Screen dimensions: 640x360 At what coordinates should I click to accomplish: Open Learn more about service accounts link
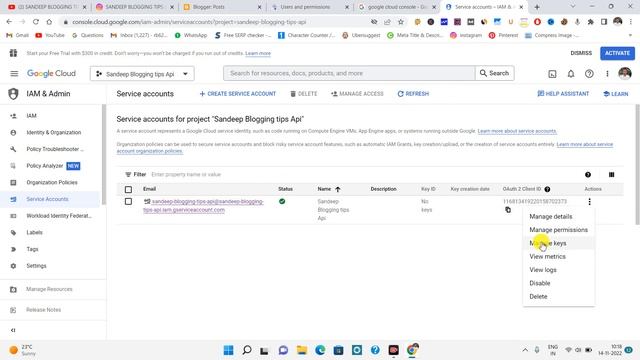point(517,131)
